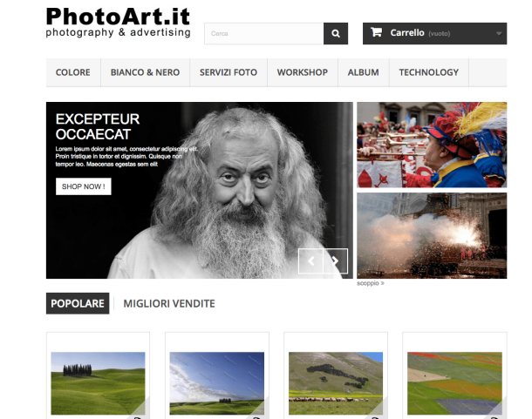Expand the Carrello dropdown arrow
This screenshot has width=532, height=419.
pyautogui.click(x=498, y=34)
